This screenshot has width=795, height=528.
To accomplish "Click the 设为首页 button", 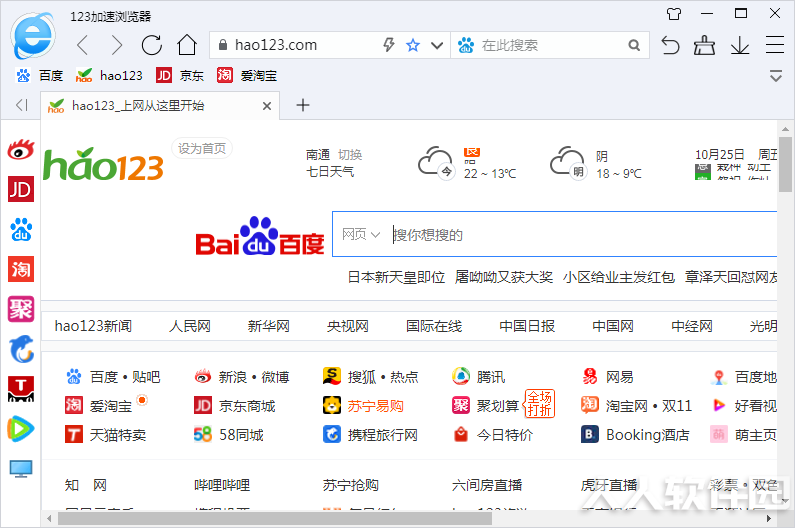I will coord(202,149).
